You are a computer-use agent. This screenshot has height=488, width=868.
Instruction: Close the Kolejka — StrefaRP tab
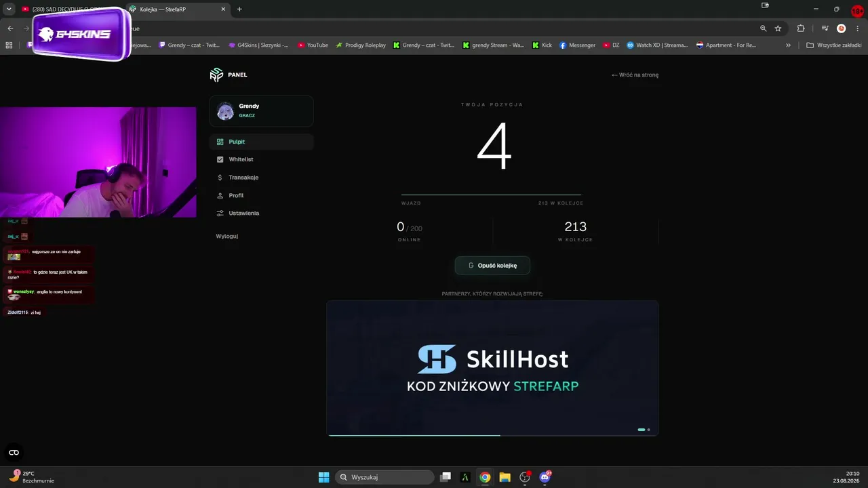click(x=223, y=9)
